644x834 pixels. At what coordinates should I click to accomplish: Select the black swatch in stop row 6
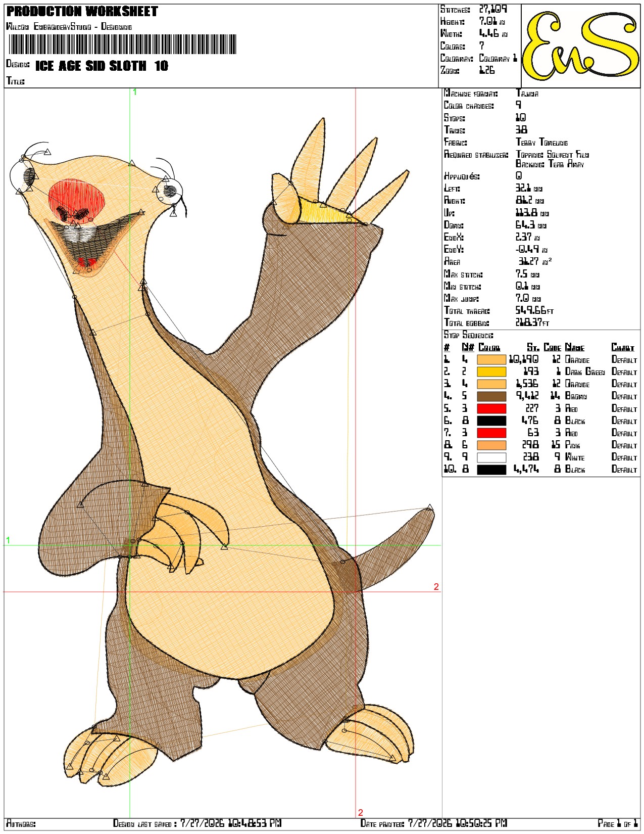coord(491,421)
